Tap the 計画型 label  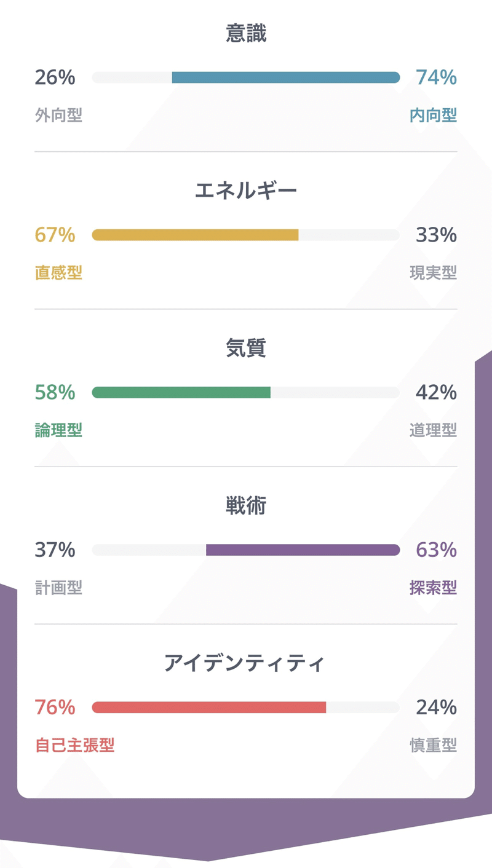point(58,588)
